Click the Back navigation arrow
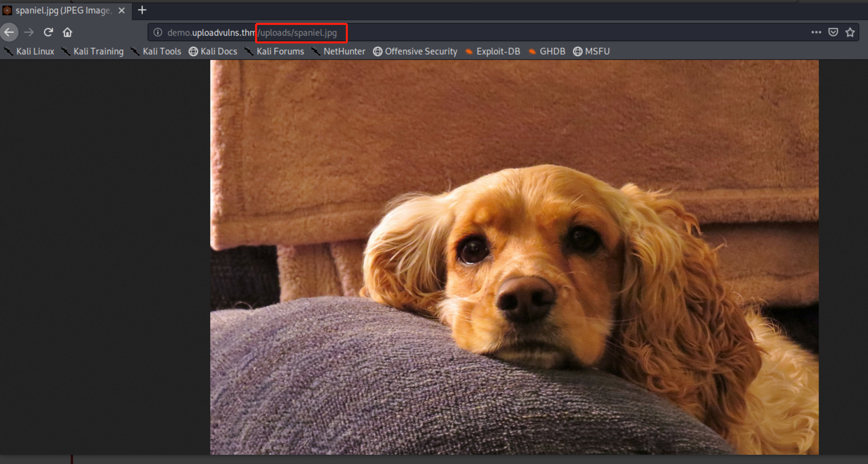Screen dimensions: 868x464 (x=9, y=32)
